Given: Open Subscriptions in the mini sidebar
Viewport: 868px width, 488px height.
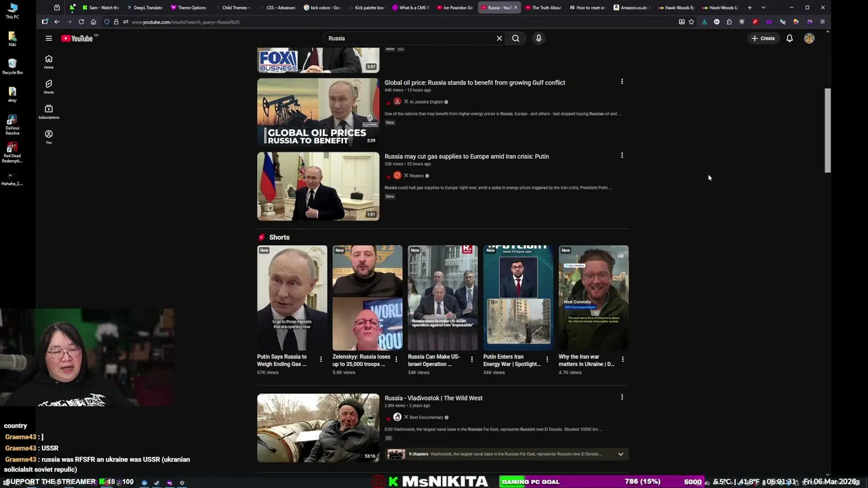Looking at the screenshot, I should pyautogui.click(x=49, y=112).
